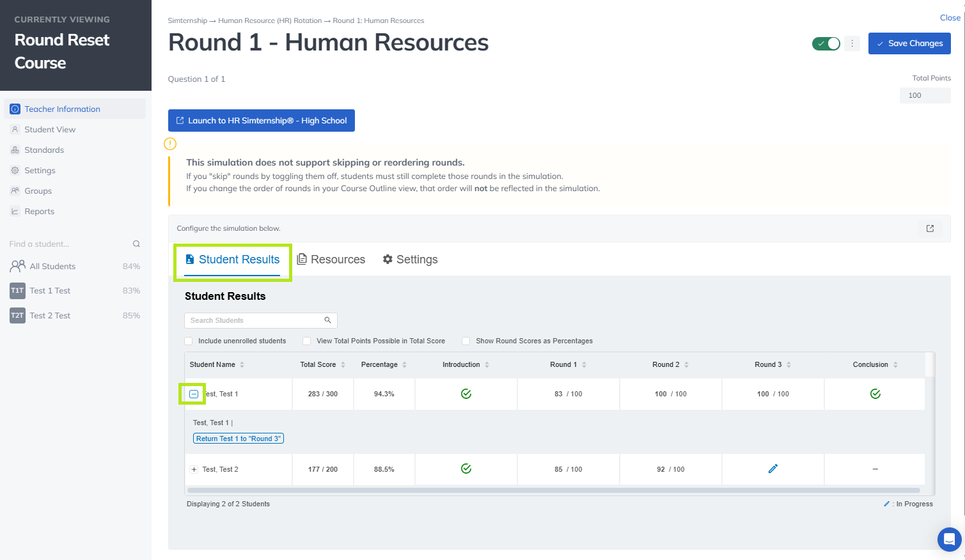Click Introduction completed checkmark for Test 1
This screenshot has height=560, width=965.
pos(466,394)
